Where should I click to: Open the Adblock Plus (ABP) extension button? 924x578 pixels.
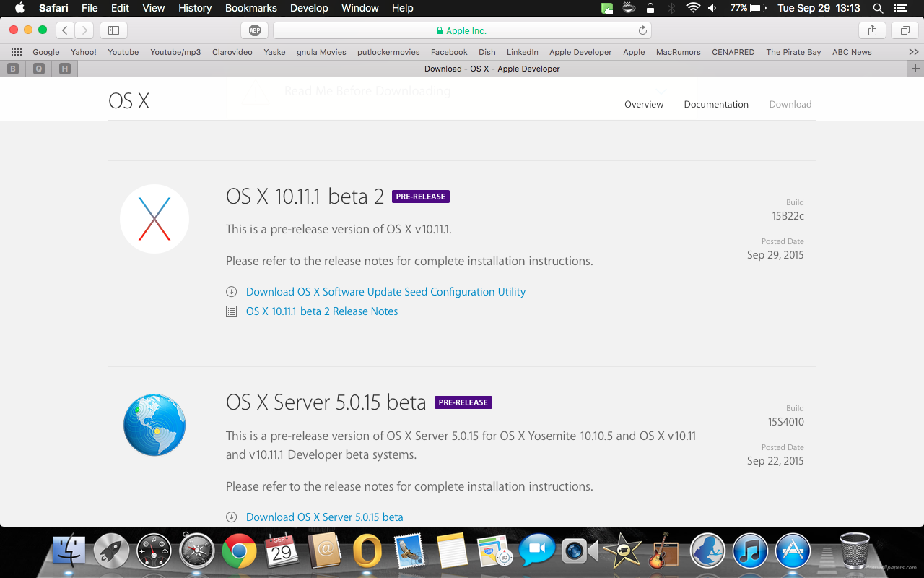254,30
